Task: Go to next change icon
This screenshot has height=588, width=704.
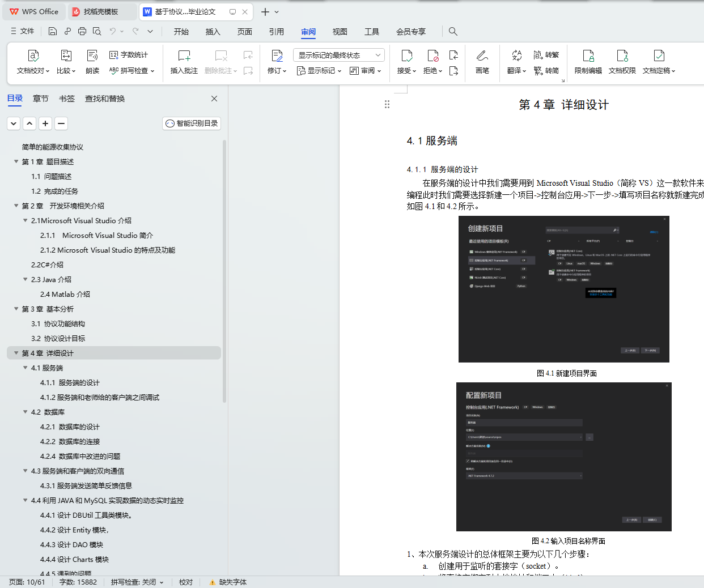Action: (x=453, y=71)
